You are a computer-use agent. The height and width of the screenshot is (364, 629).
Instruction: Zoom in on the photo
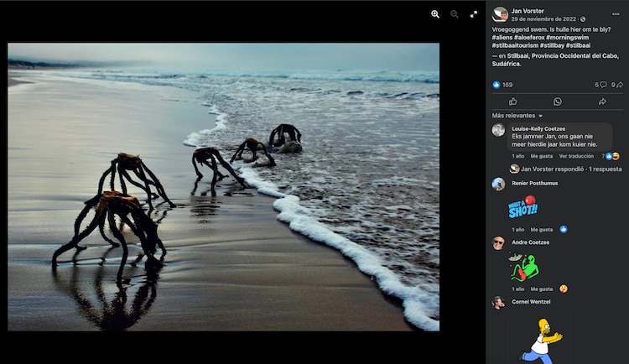coord(435,14)
